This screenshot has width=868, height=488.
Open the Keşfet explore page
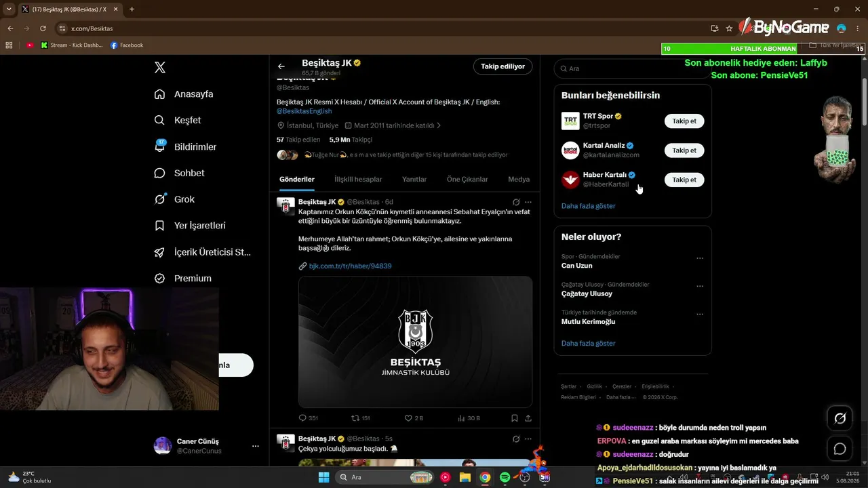click(178, 120)
